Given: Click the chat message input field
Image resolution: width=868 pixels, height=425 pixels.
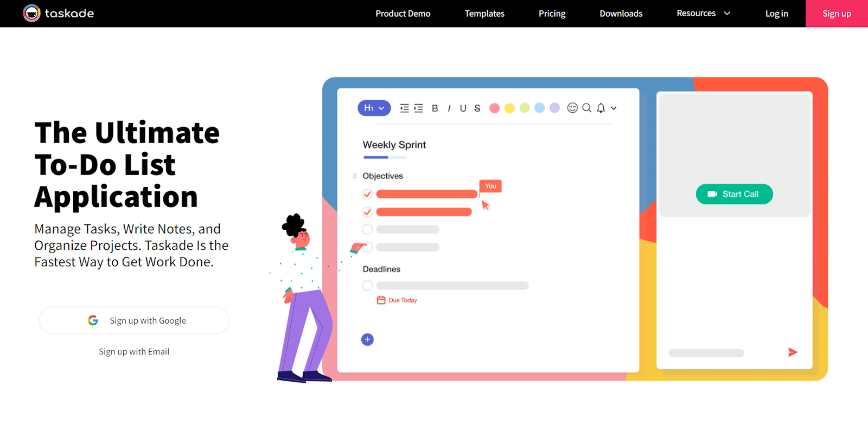Looking at the screenshot, I should pos(706,353).
